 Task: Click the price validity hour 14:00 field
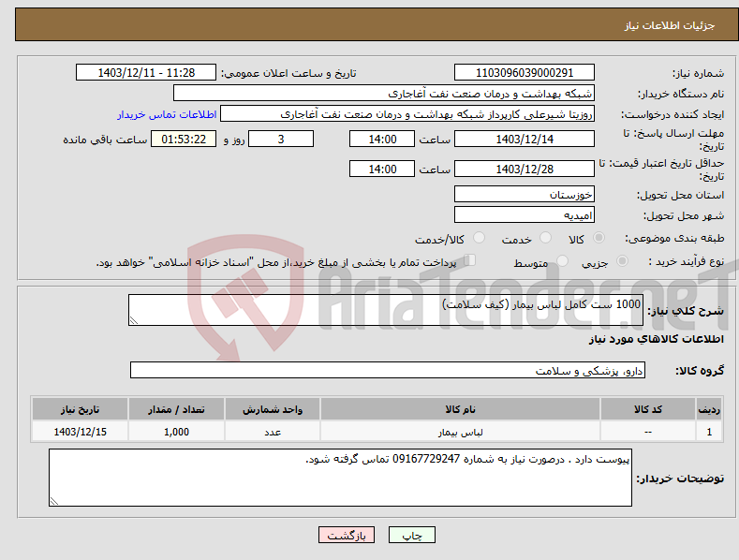[382, 169]
